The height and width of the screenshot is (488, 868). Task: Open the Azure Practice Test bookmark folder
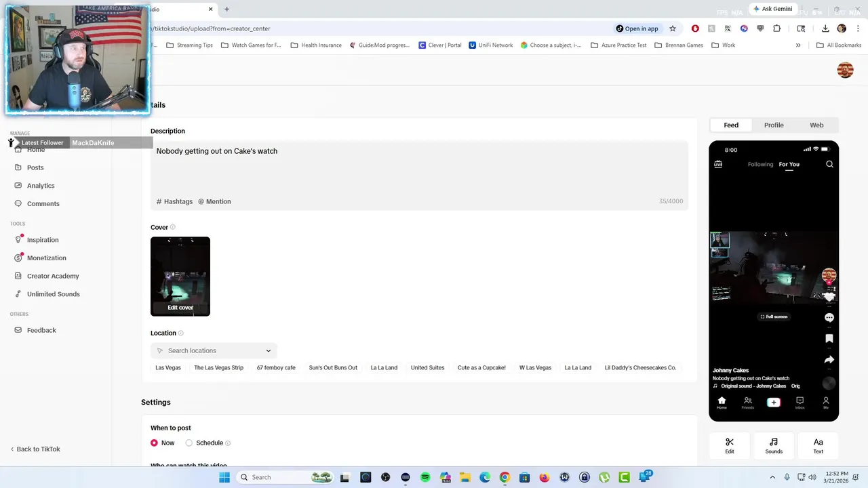coord(618,45)
